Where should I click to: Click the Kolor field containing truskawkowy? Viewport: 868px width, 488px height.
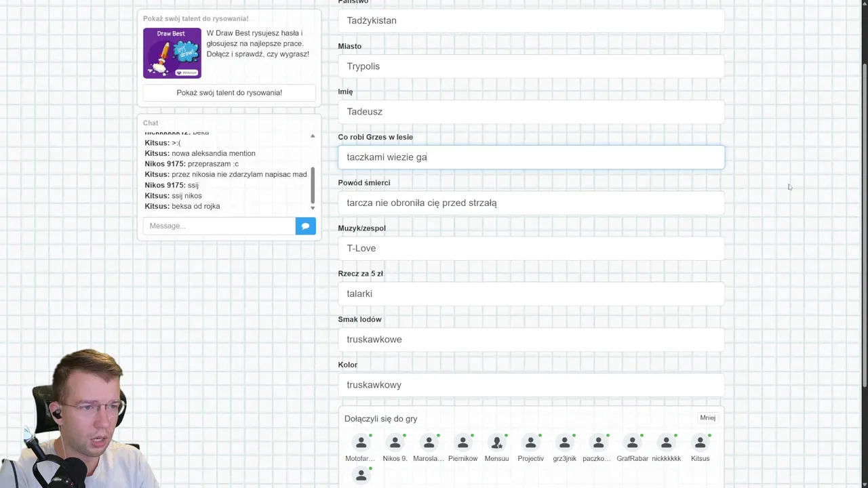(x=531, y=385)
